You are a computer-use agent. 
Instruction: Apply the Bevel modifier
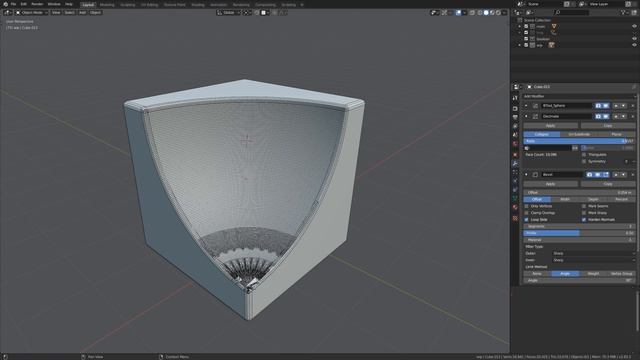coord(551,184)
